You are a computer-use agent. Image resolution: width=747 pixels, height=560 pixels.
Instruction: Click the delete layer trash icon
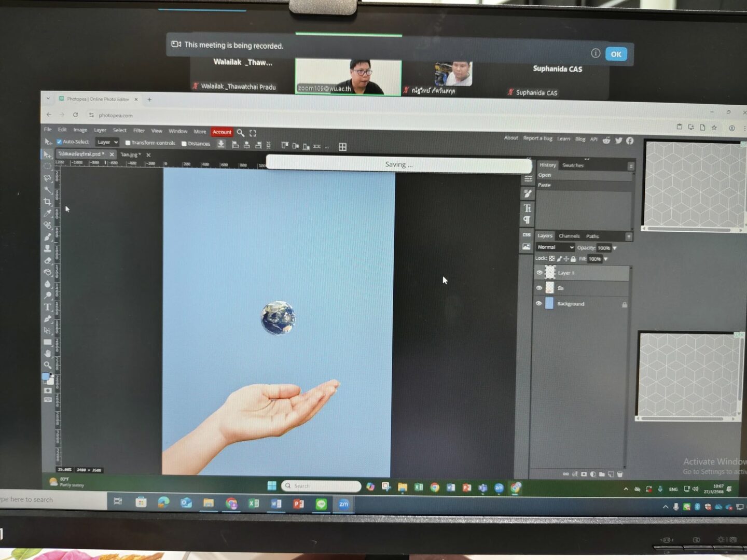click(x=619, y=474)
